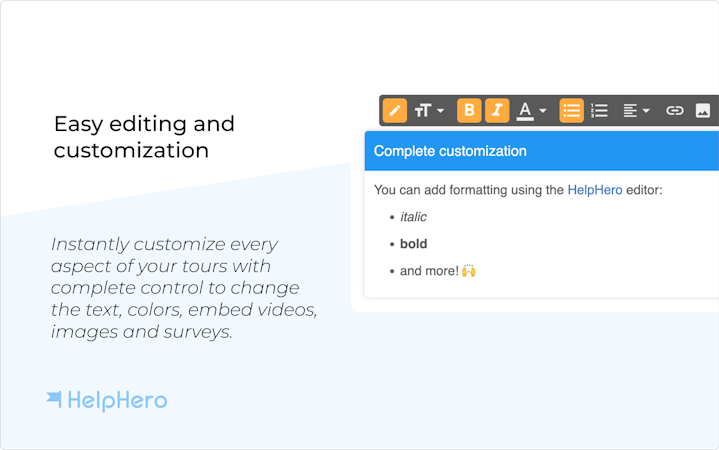
Task: Open the HelpHero link in the editor text
Action: click(595, 190)
